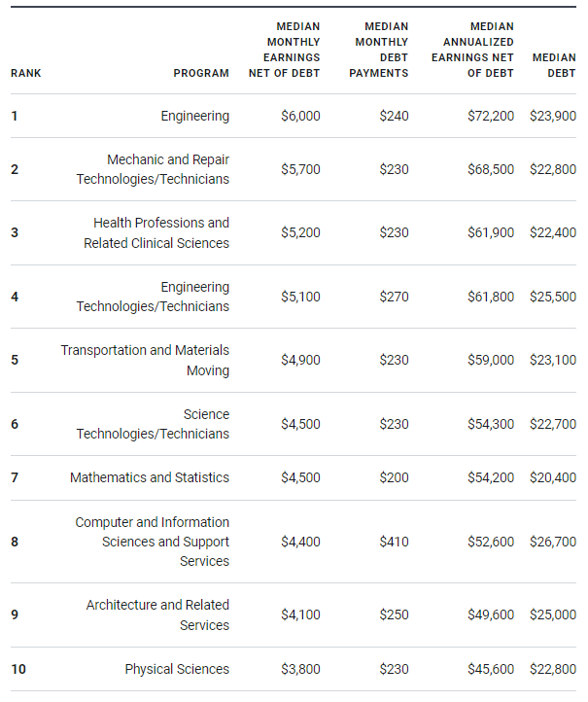This screenshot has width=588, height=702.
Task: Click Engineering Technologies/Technicians program name
Action: click(x=153, y=297)
